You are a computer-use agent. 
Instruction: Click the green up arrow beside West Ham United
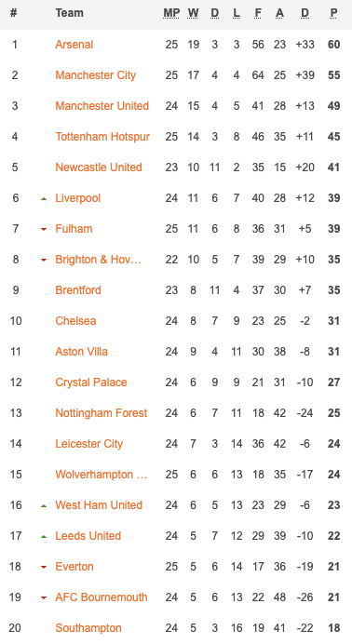[x=44, y=506]
